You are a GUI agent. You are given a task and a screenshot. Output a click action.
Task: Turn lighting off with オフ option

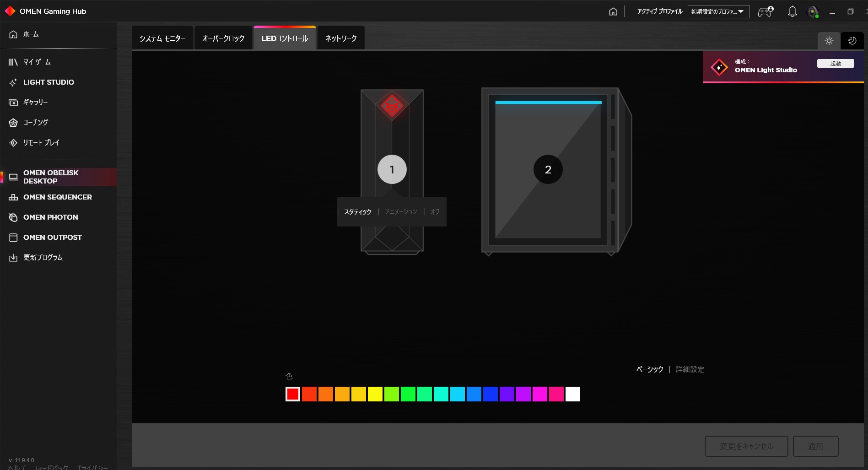[x=435, y=212]
